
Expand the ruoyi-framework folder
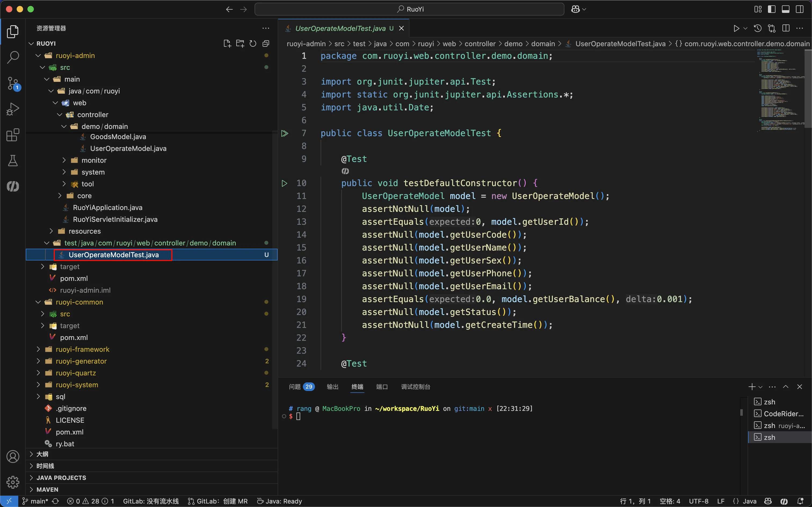pyautogui.click(x=82, y=349)
